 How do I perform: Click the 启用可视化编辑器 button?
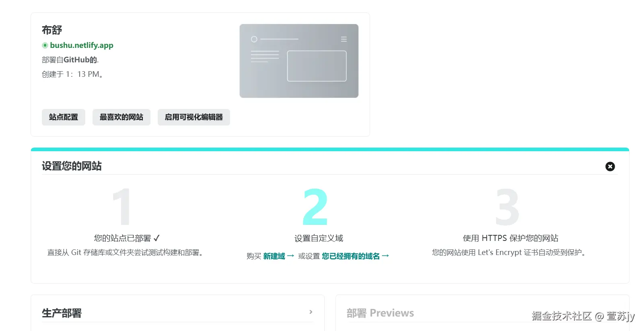194,117
